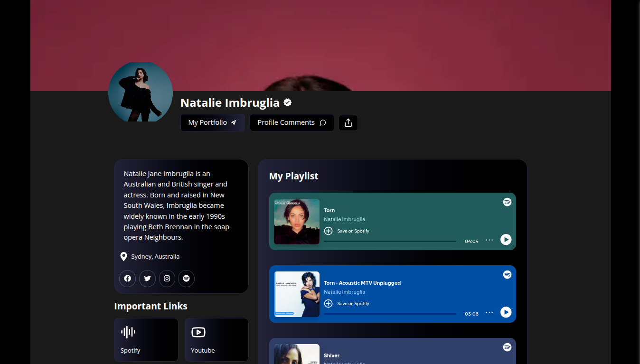Viewport: 640px width, 364px height.
Task: Click the 04:04 duration on Torn
Action: (x=471, y=241)
